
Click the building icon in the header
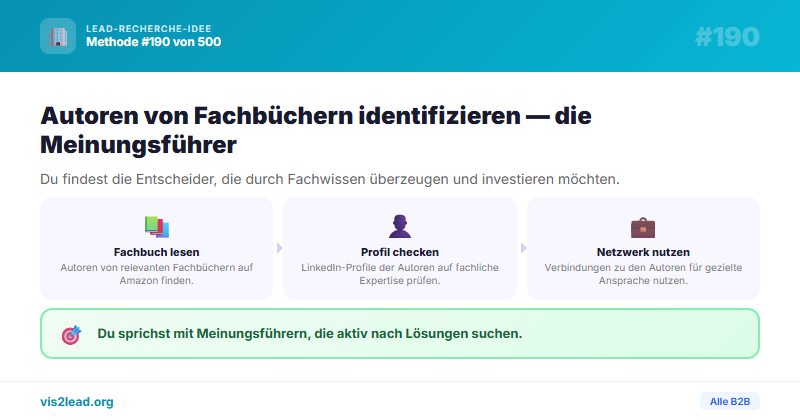(58, 36)
